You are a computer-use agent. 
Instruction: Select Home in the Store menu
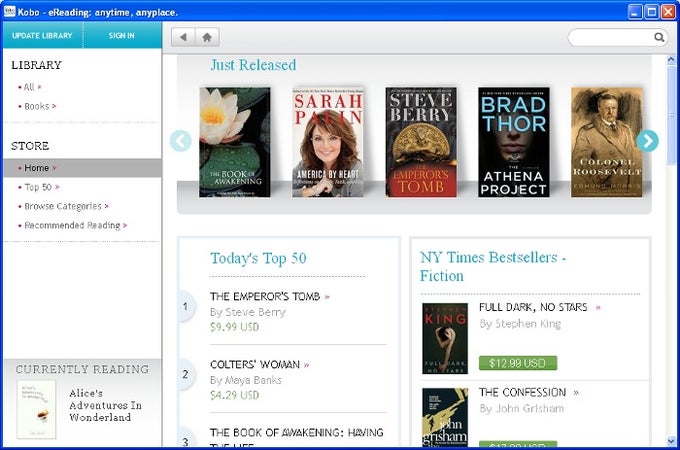pyautogui.click(x=82, y=168)
